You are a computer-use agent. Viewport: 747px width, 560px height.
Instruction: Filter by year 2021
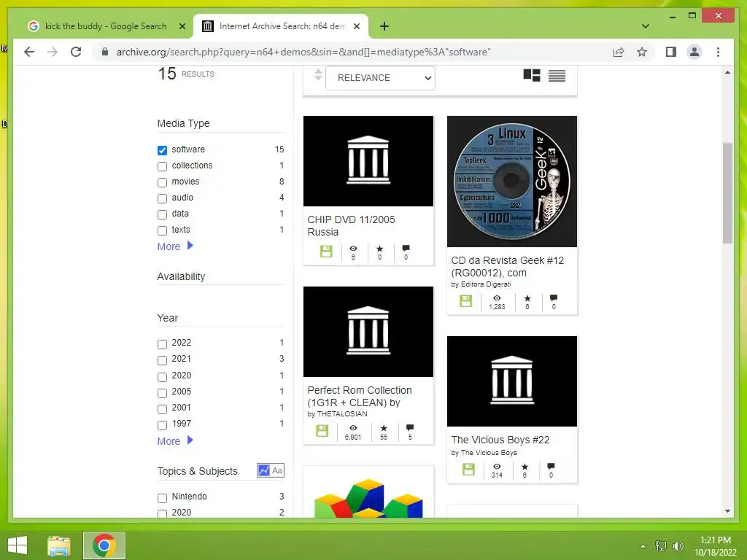tap(162, 360)
